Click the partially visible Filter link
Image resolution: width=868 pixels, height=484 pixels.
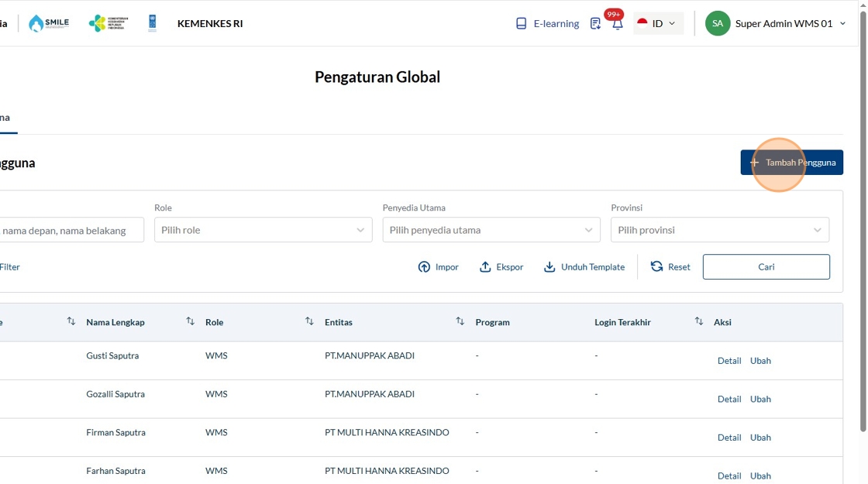[x=10, y=267]
